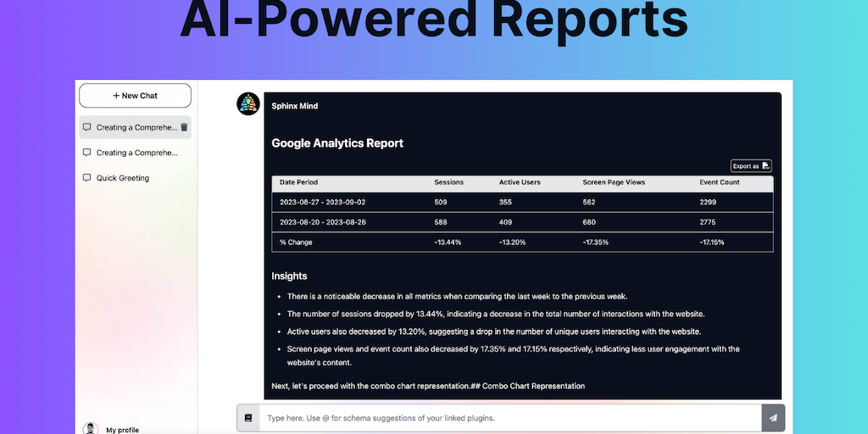The height and width of the screenshot is (434, 868).
Task: Click the My profile avatar picture
Action: pyautogui.click(x=91, y=429)
